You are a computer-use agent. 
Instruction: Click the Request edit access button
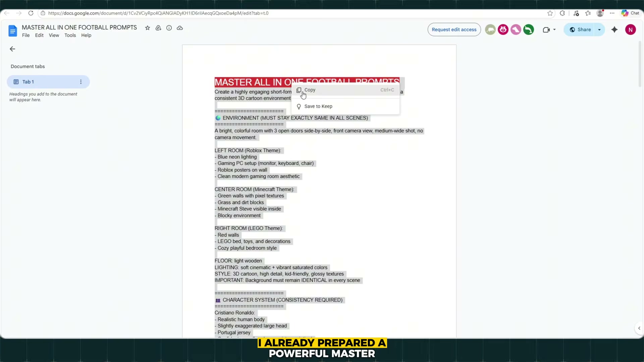(x=454, y=29)
